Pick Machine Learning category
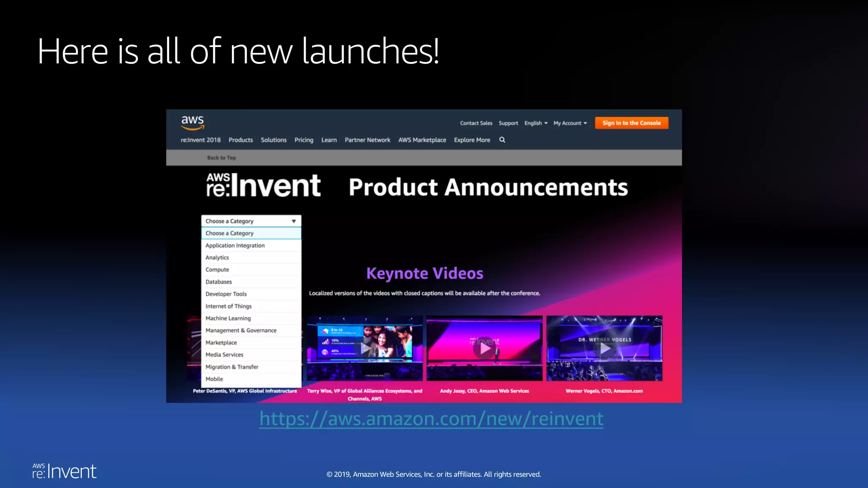The image size is (868, 488). (251, 318)
